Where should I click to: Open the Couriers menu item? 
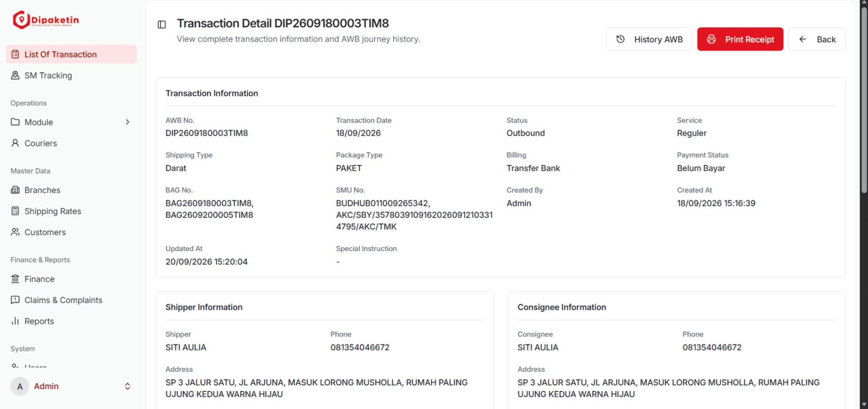pyautogui.click(x=71, y=143)
